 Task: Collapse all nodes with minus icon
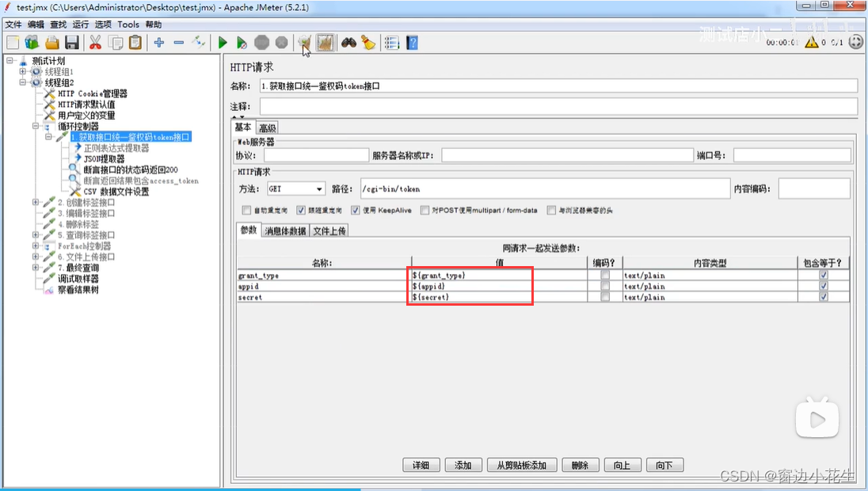coord(178,43)
